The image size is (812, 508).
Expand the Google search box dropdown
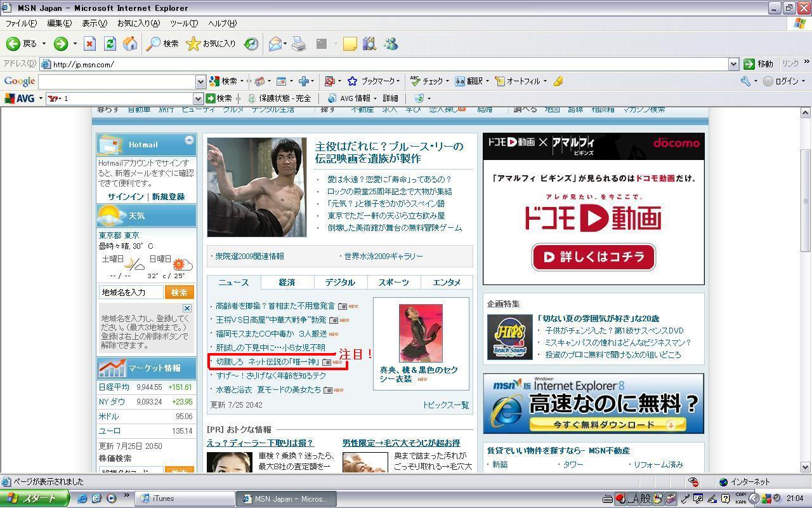(200, 81)
